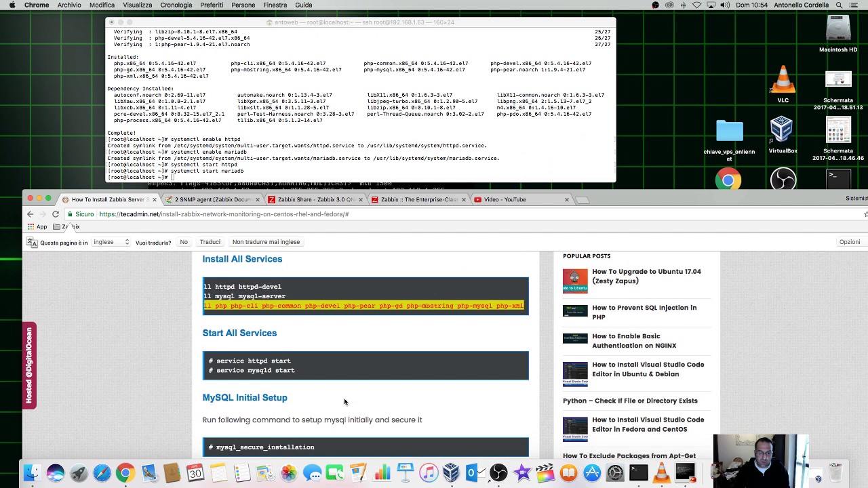Open the Preferiti menu
This screenshot has width=868, height=488.
pyautogui.click(x=212, y=5)
